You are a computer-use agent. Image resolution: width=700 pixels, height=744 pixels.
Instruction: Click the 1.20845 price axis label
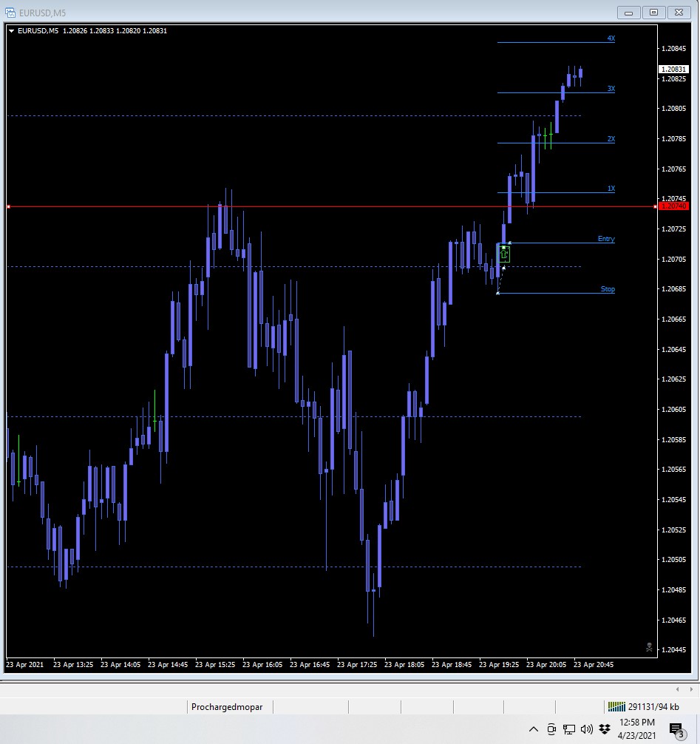[x=673, y=48]
